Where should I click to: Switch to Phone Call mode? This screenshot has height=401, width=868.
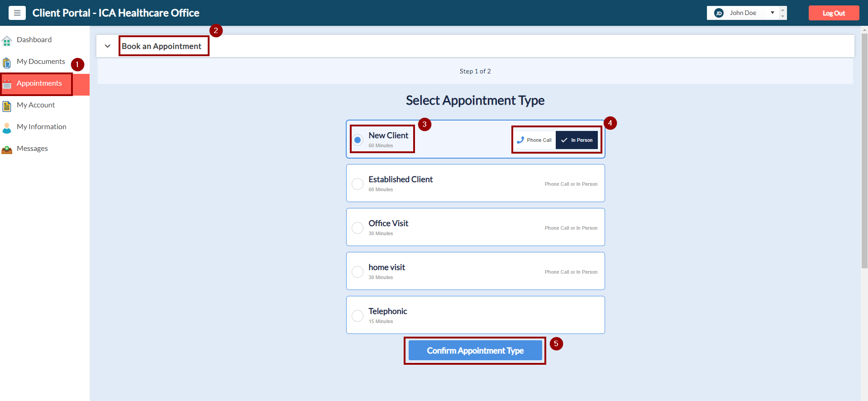tap(534, 140)
